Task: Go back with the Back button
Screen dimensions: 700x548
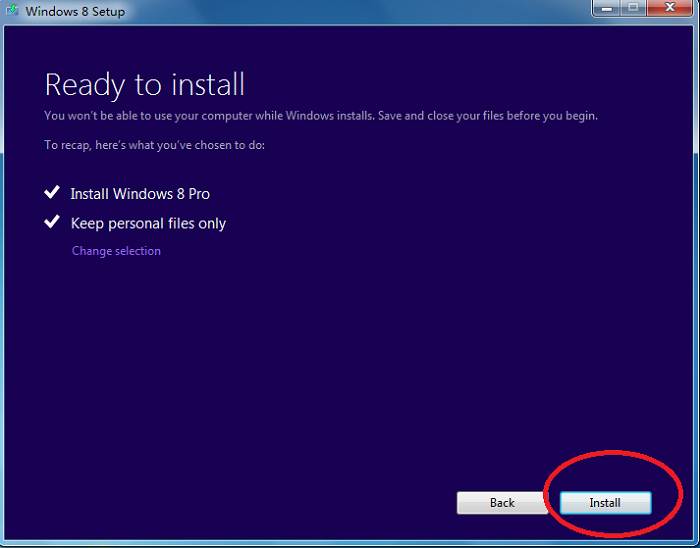Action: (x=502, y=503)
